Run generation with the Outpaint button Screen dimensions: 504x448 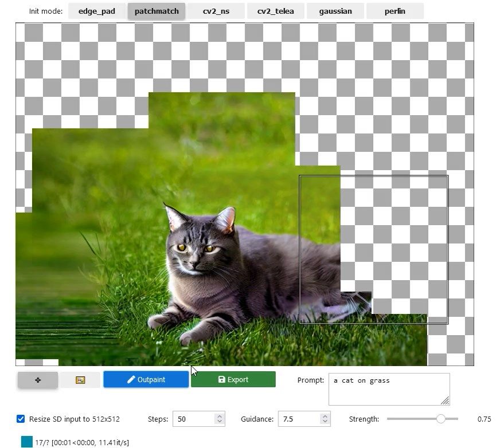click(146, 379)
